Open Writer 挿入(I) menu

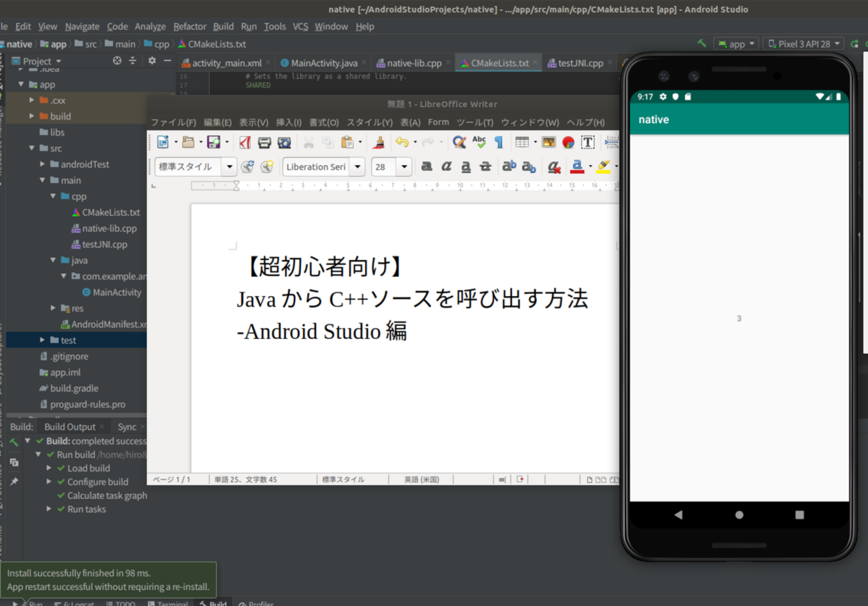(288, 122)
